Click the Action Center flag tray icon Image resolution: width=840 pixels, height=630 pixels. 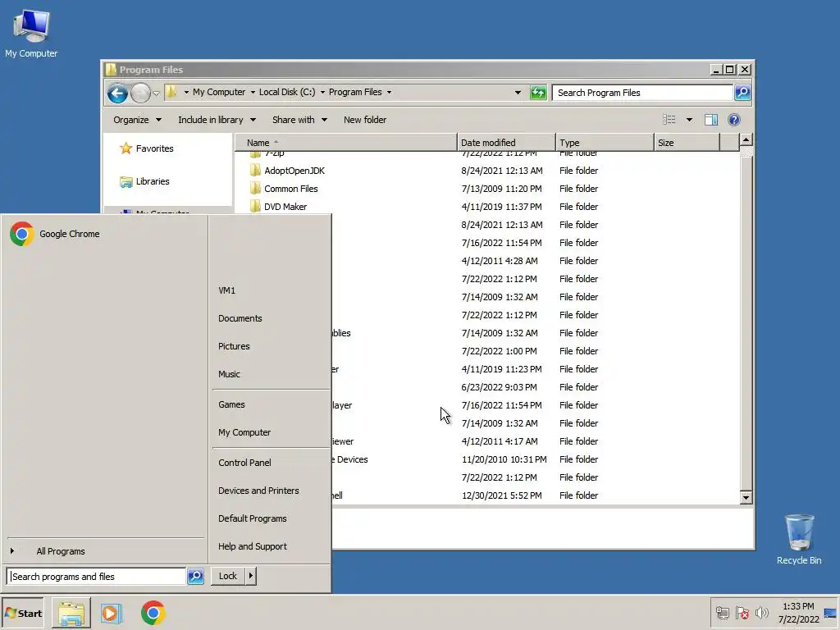coord(742,613)
